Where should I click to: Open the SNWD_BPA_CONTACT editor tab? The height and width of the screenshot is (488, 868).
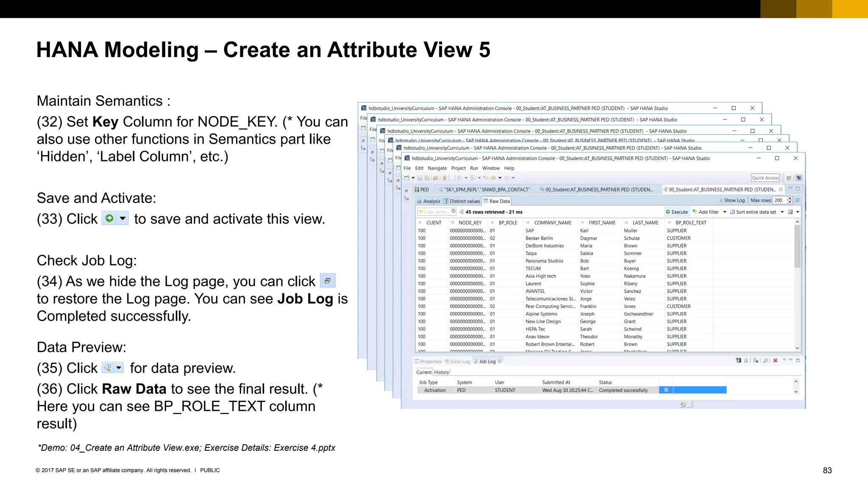click(484, 189)
